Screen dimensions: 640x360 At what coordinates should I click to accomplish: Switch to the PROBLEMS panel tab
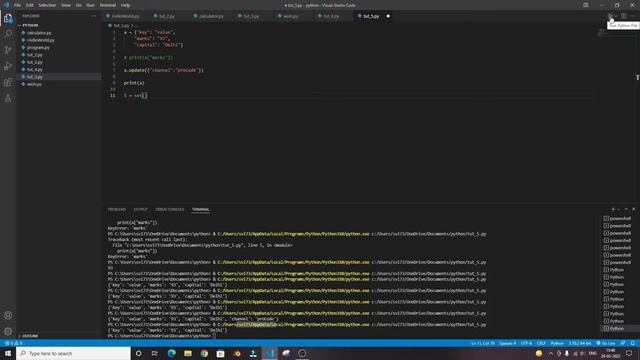pos(117,209)
